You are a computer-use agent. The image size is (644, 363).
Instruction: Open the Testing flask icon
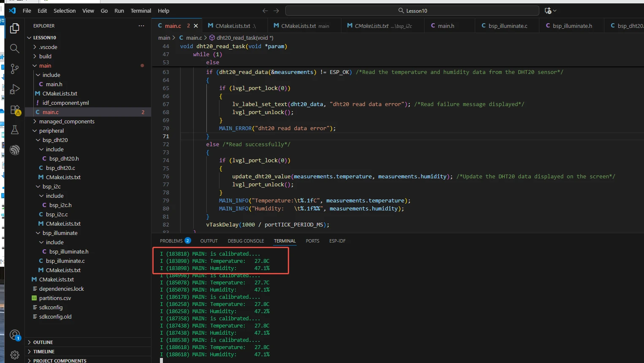14,130
